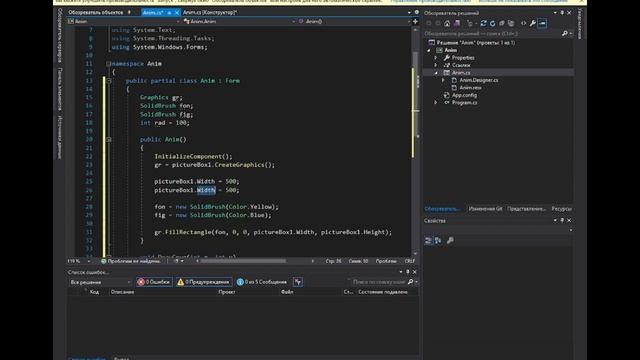Pin the Anim.cs editor tab

click(x=169, y=13)
